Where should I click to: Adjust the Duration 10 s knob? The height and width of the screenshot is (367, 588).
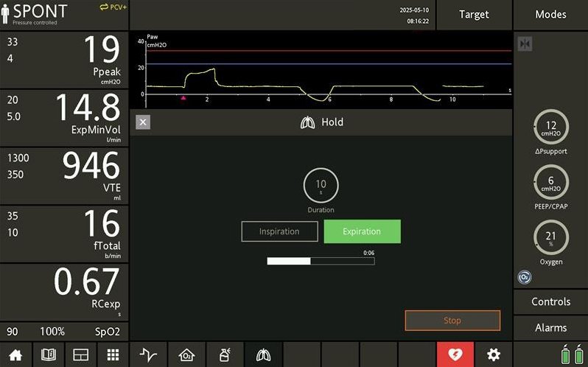tap(321, 186)
